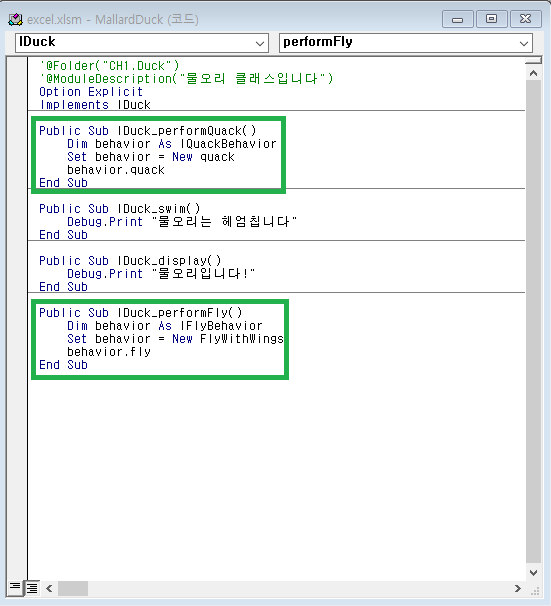The width and height of the screenshot is (551, 606).
Task: Click Set behavior = New quack line
Action: click(151, 157)
